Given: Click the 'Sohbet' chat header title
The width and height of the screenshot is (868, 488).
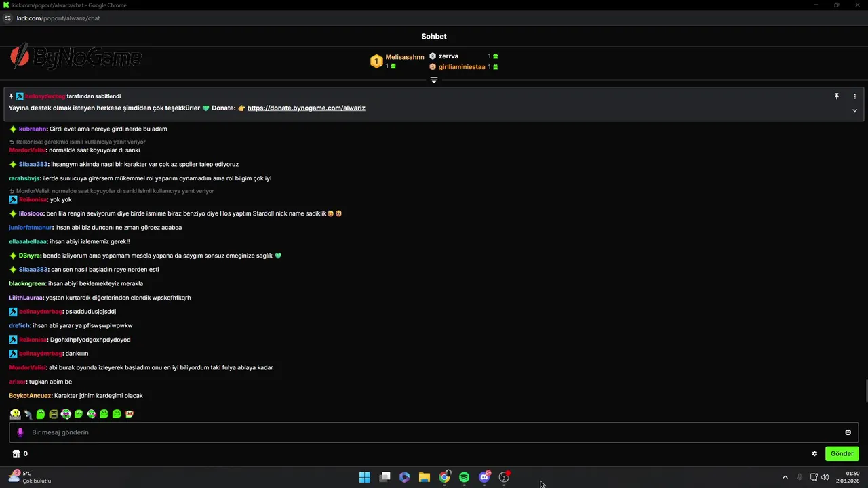Looking at the screenshot, I should coord(434,37).
